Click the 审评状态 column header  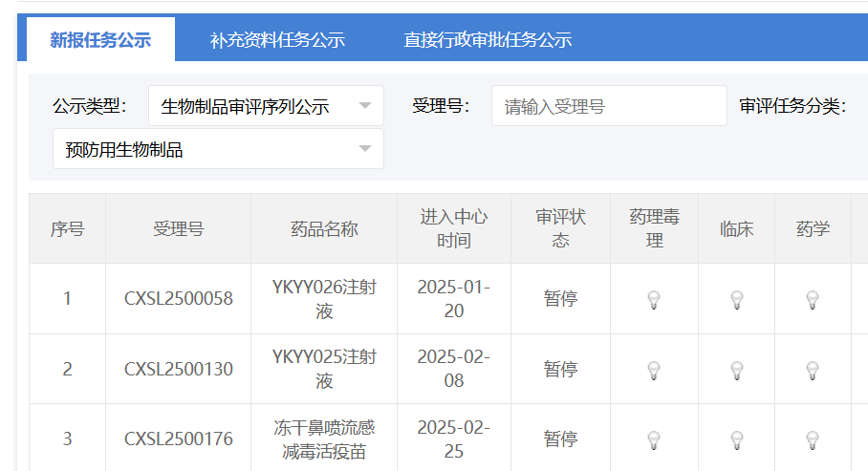(x=560, y=228)
